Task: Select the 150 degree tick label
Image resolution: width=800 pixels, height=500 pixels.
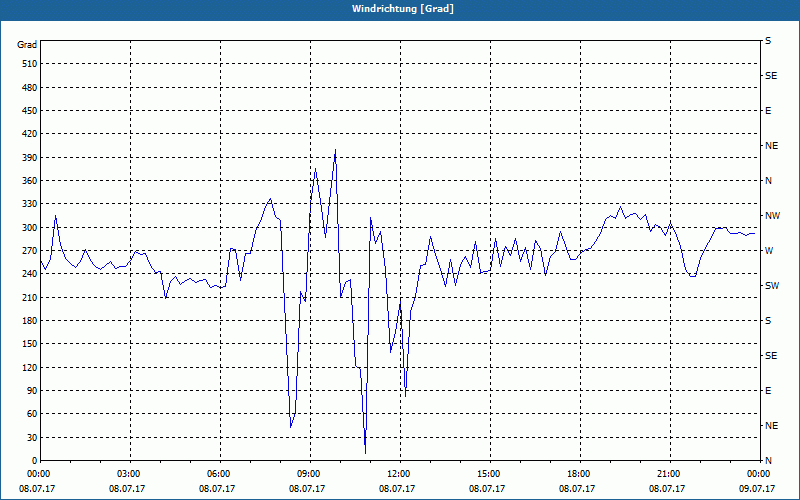Action: click(x=30, y=344)
